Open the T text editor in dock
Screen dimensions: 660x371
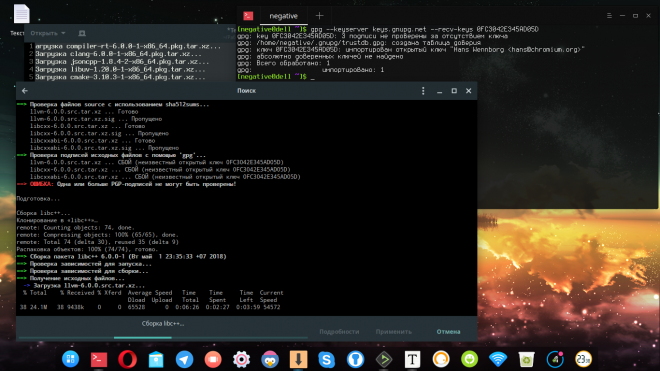pos(412,359)
